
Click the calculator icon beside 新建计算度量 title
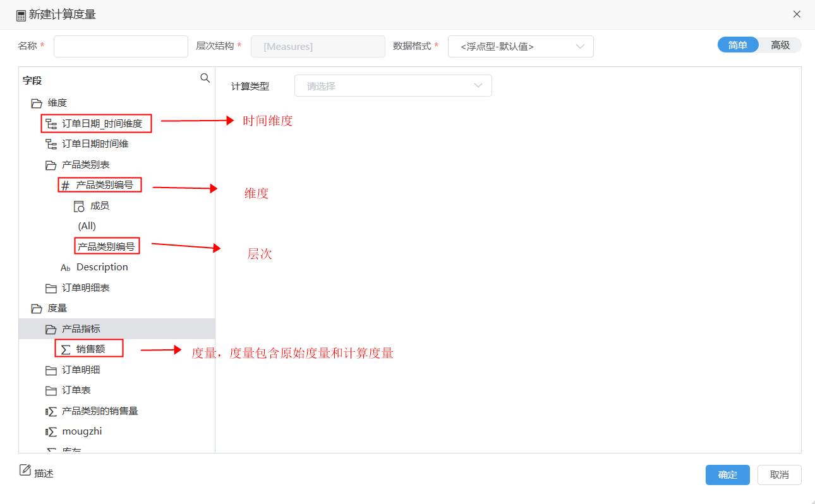click(21, 15)
